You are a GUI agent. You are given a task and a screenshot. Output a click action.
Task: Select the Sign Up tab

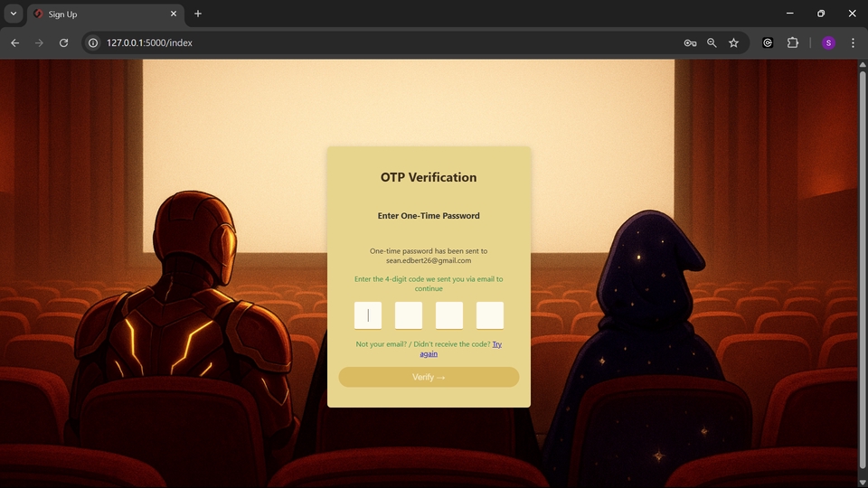click(99, 14)
